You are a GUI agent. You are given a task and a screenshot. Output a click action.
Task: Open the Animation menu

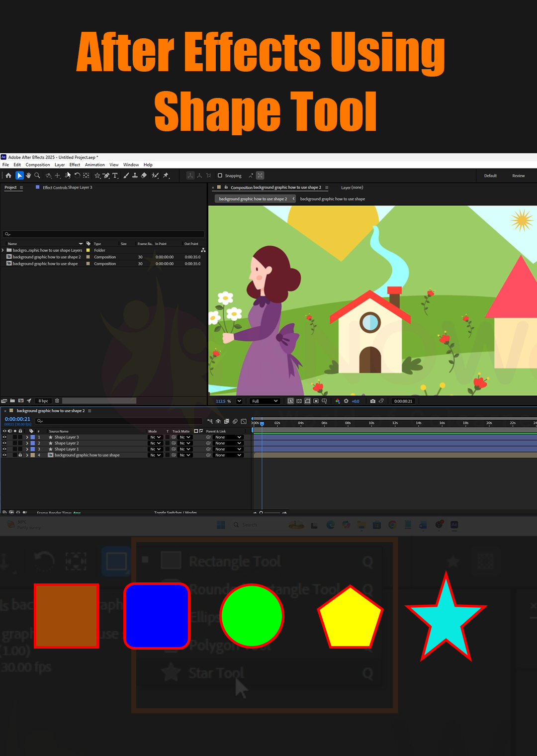(x=94, y=165)
